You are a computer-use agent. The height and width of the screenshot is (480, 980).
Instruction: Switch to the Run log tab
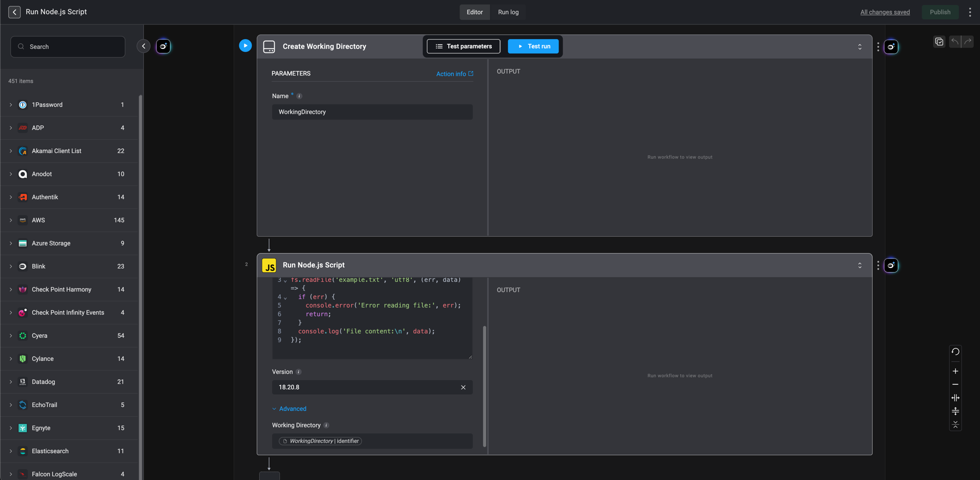pos(508,12)
